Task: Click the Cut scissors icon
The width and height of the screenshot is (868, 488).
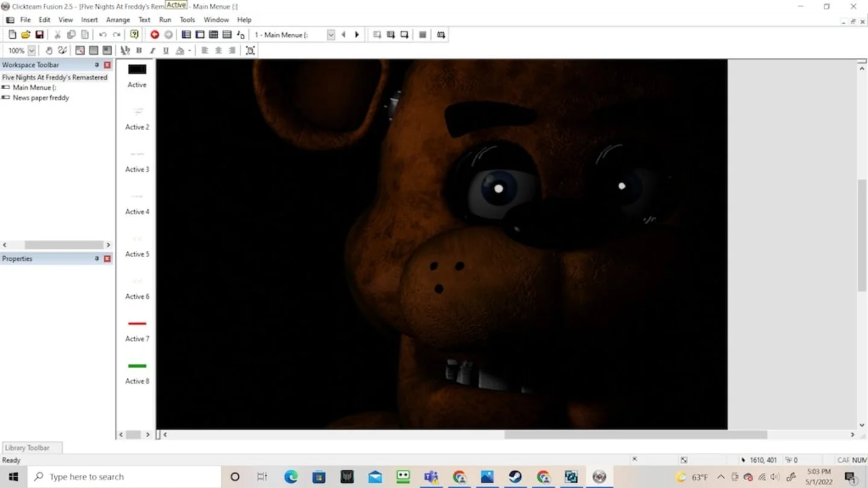Action: (x=57, y=35)
